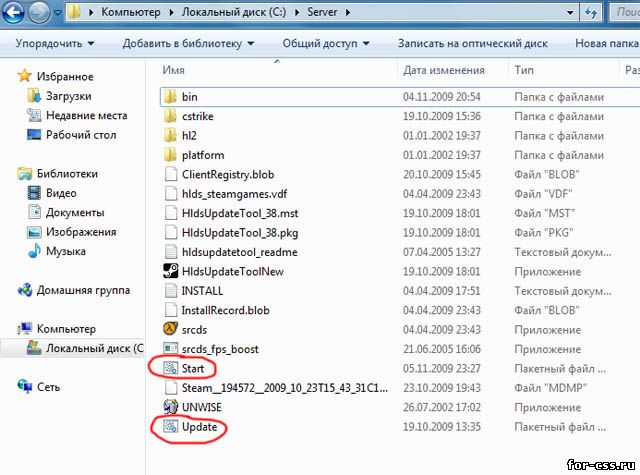This screenshot has height=475, width=640.
Task: Click Компьютер in the address breadcrumb
Action: coord(131,12)
